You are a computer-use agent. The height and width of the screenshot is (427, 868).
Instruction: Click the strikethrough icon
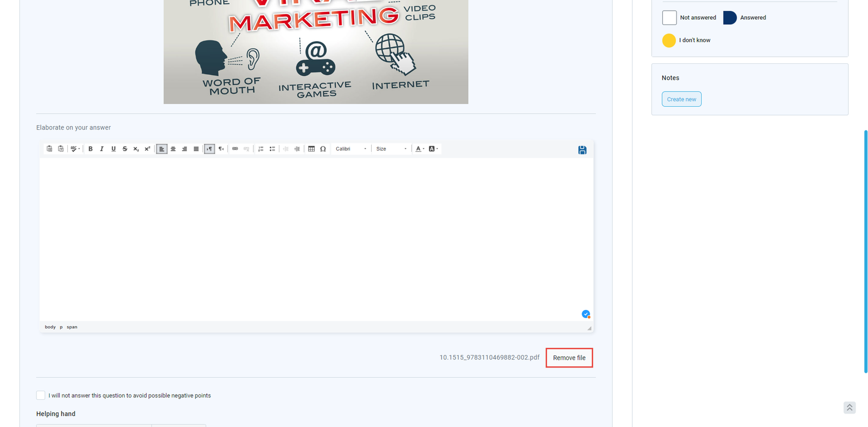pos(125,149)
